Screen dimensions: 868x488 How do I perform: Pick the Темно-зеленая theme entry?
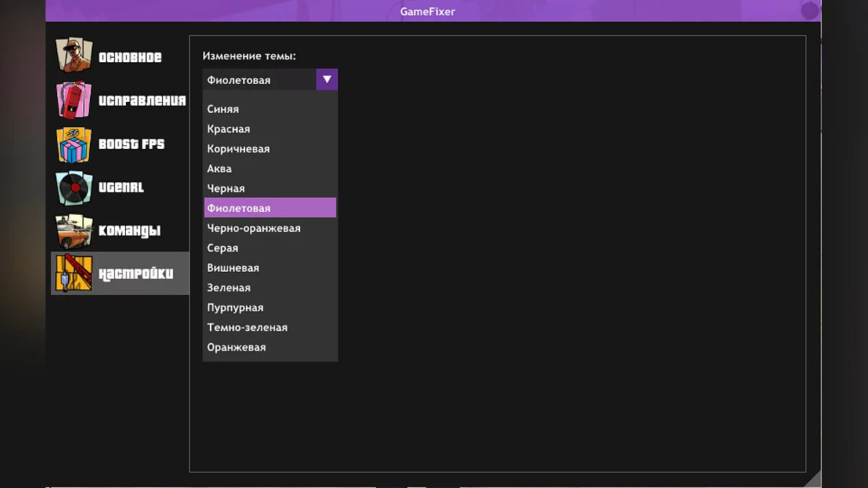(247, 328)
